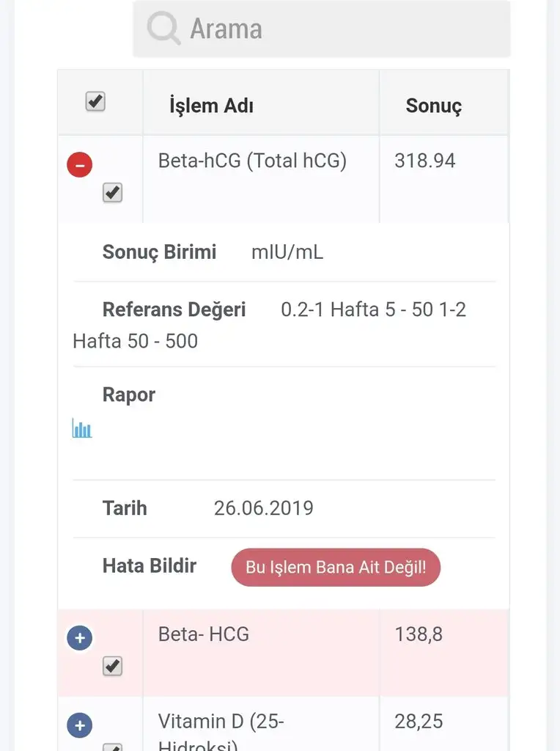Collapse the Beta-hCG (Total hCG) row details
This screenshot has height=751, width=560.
pos(80,164)
